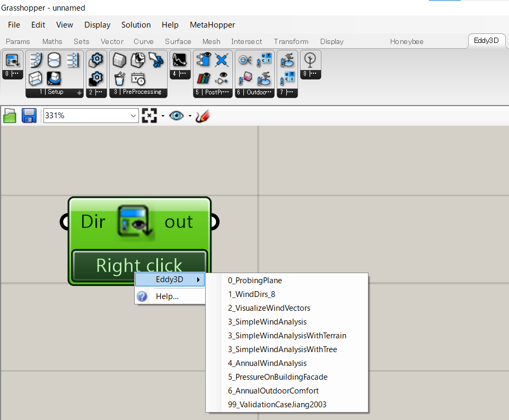509x420 pixels.
Task: Click the thermometer wind disk icon in Outdoor panel
Action: 264,78
